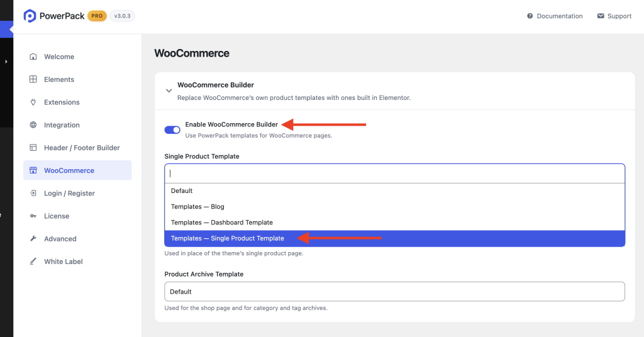
Task: Click the Integration globe icon
Action: pos(33,124)
